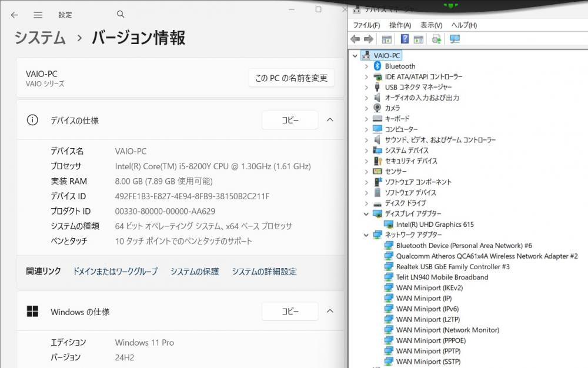Open the ヘルプ(H) menu
This screenshot has width=588, height=368.
click(464, 25)
